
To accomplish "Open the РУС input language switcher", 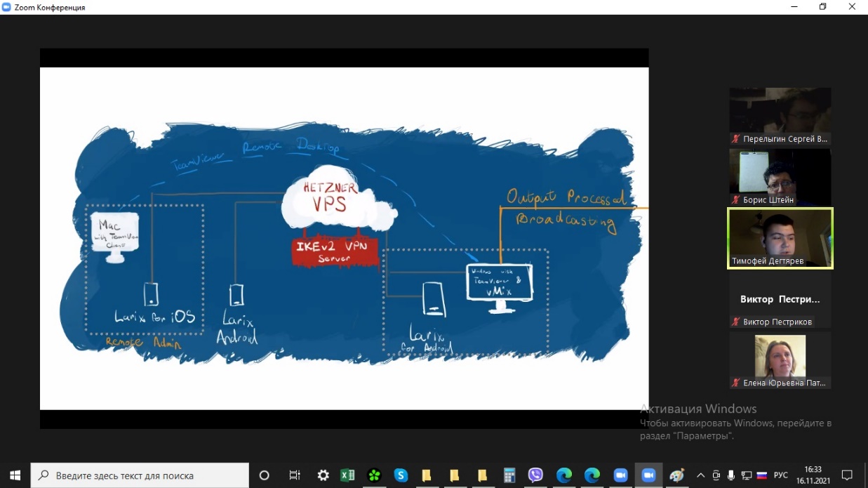I will (x=781, y=475).
